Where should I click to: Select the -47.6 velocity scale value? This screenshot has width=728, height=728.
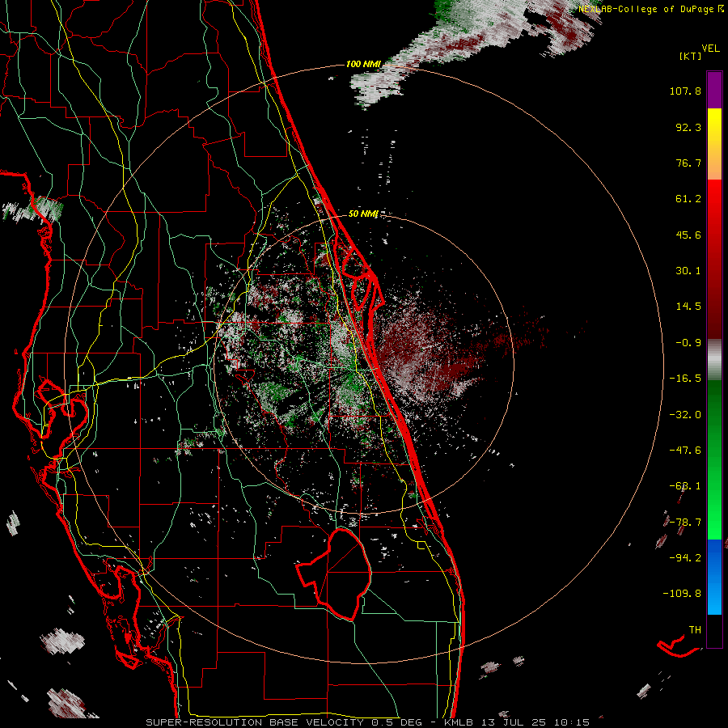coord(685,451)
